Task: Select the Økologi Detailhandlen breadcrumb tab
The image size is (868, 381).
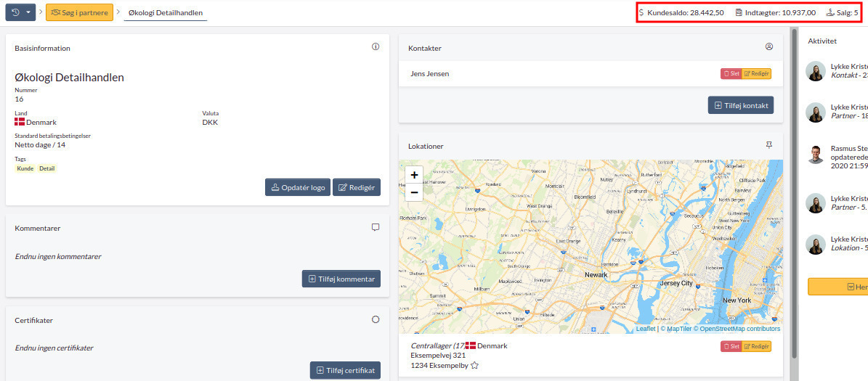Action: (x=166, y=13)
